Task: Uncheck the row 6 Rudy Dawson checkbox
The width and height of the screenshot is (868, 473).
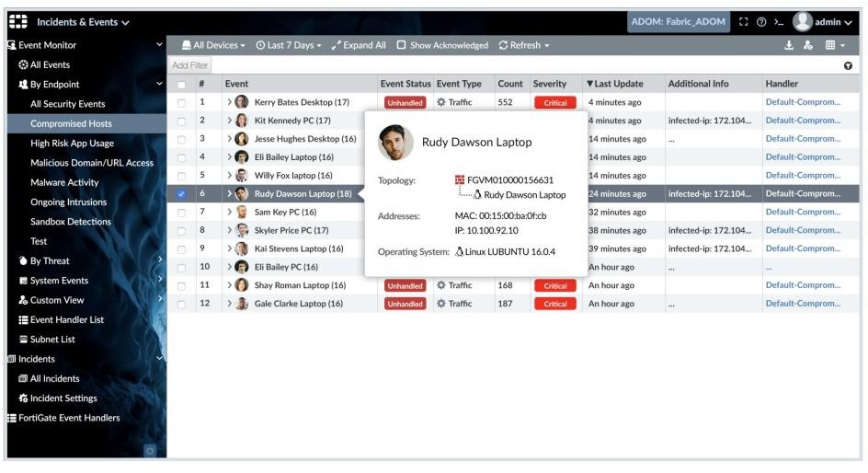Action: tap(181, 194)
